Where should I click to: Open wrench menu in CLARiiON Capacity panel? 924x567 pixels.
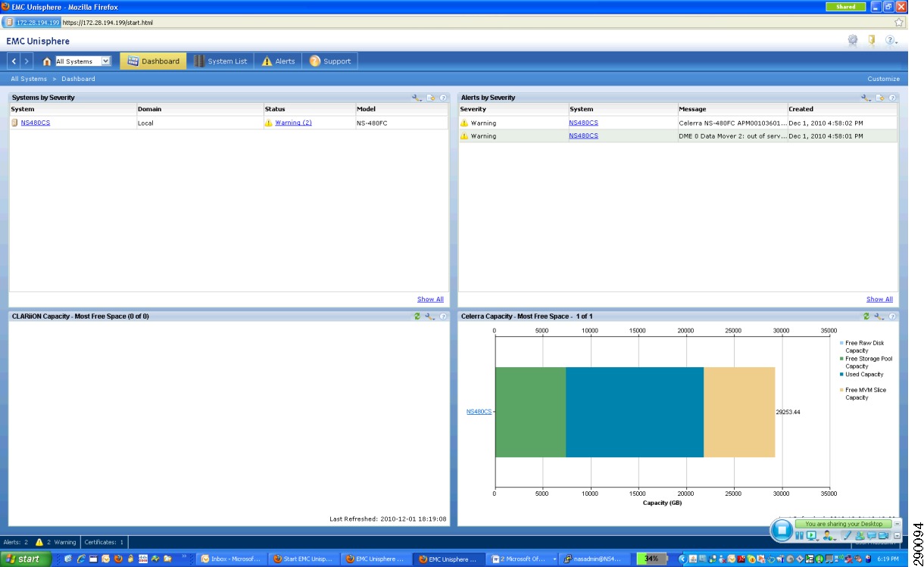[x=429, y=316]
